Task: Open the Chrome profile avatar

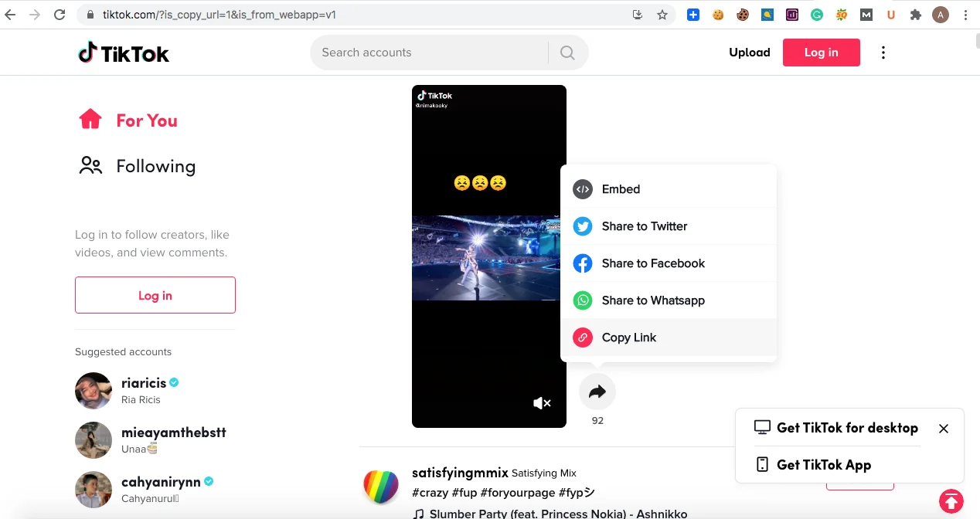Action: coord(941,15)
